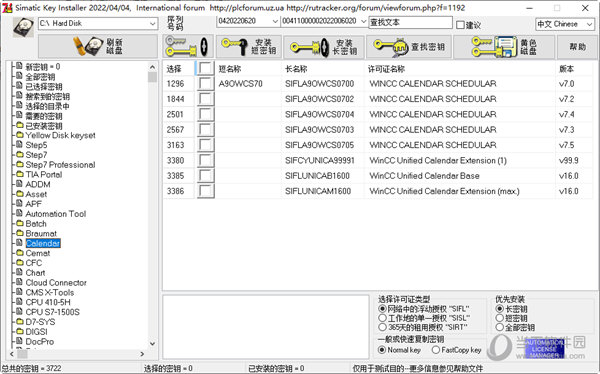Select the Cloud Connector node
Screen dimensions: 600x374
(56, 283)
